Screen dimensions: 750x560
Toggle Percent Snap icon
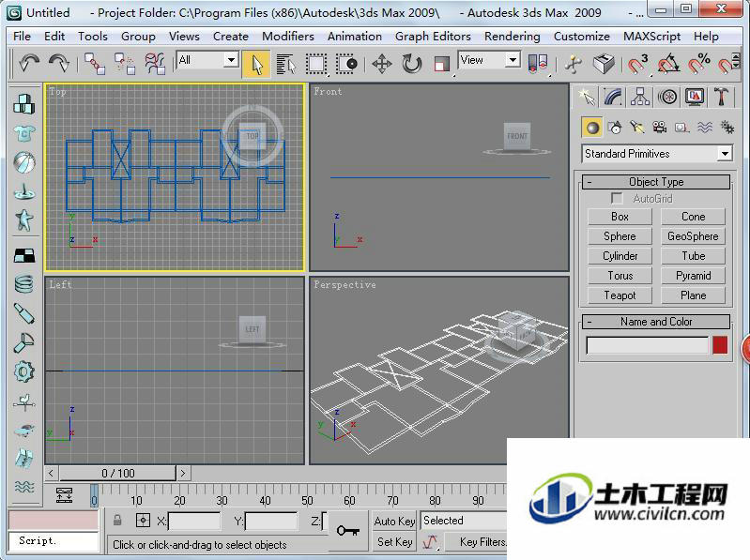[x=698, y=64]
